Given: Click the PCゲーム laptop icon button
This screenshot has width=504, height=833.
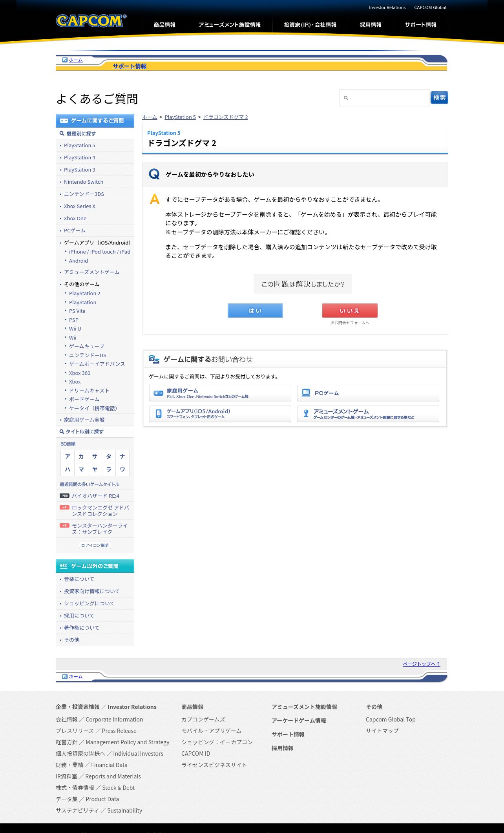Looking at the screenshot, I should [x=368, y=393].
